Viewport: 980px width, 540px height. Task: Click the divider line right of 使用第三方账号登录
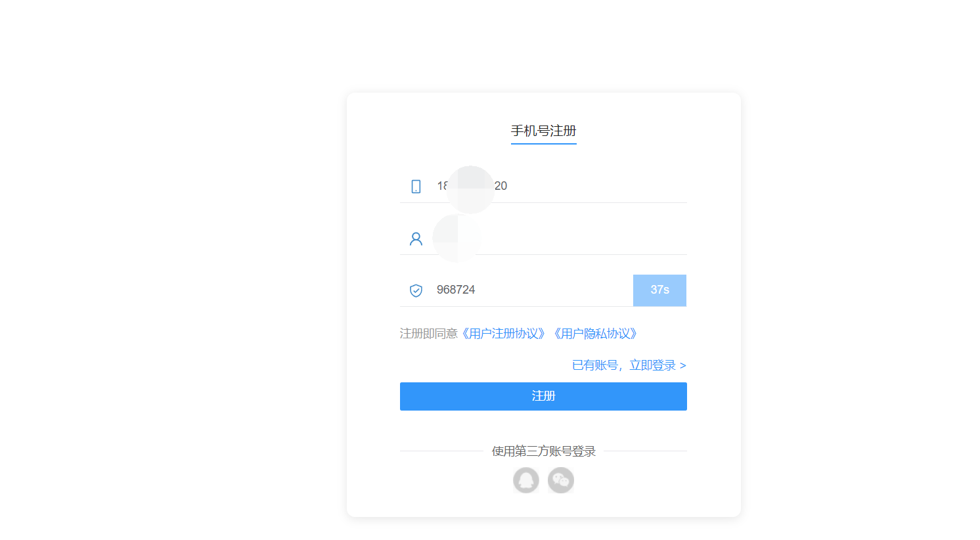646,451
